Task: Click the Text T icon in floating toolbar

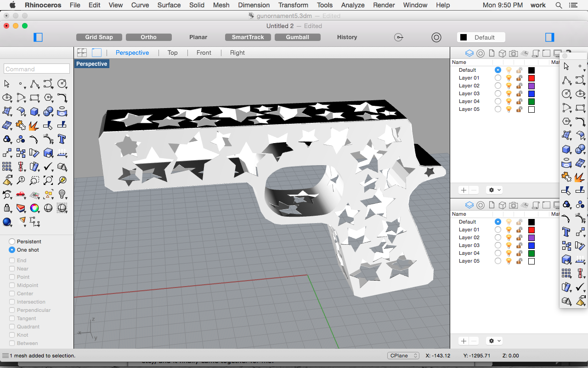Action: (566, 231)
